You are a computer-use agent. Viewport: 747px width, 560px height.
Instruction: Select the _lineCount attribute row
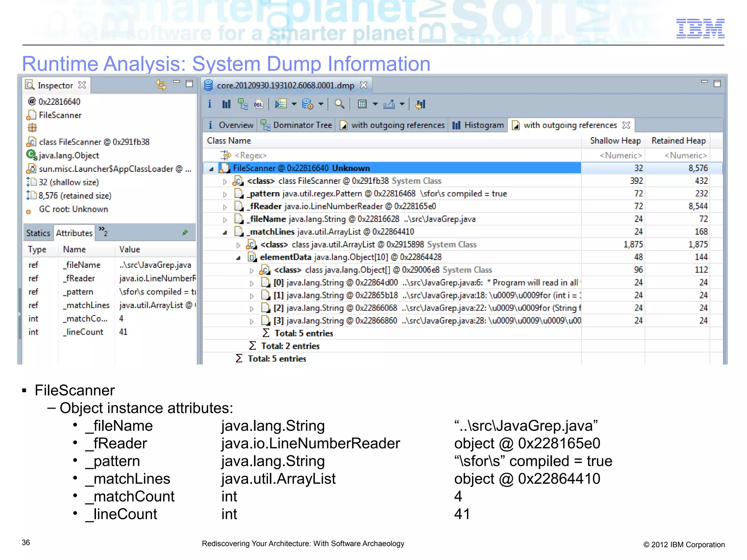pos(110,332)
